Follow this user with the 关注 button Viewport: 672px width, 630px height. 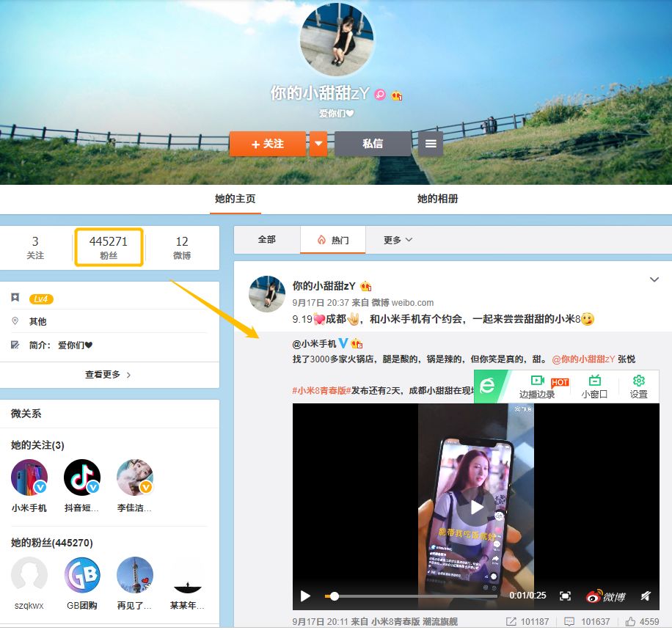point(268,144)
